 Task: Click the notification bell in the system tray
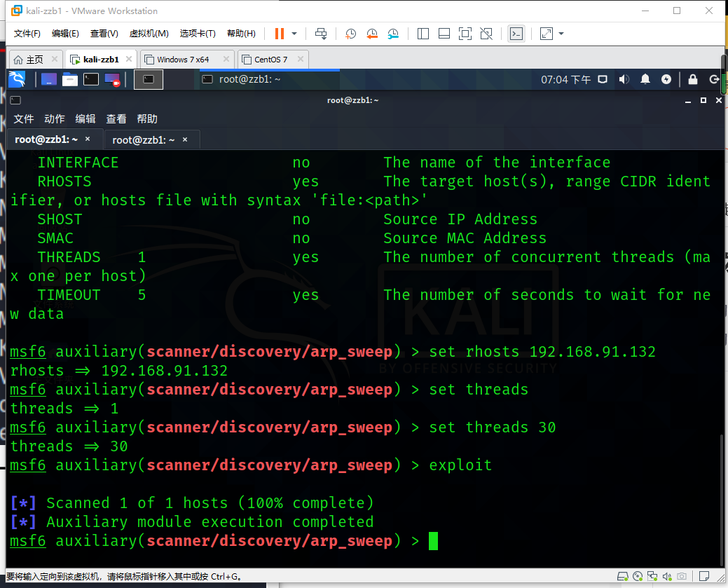[x=645, y=79]
